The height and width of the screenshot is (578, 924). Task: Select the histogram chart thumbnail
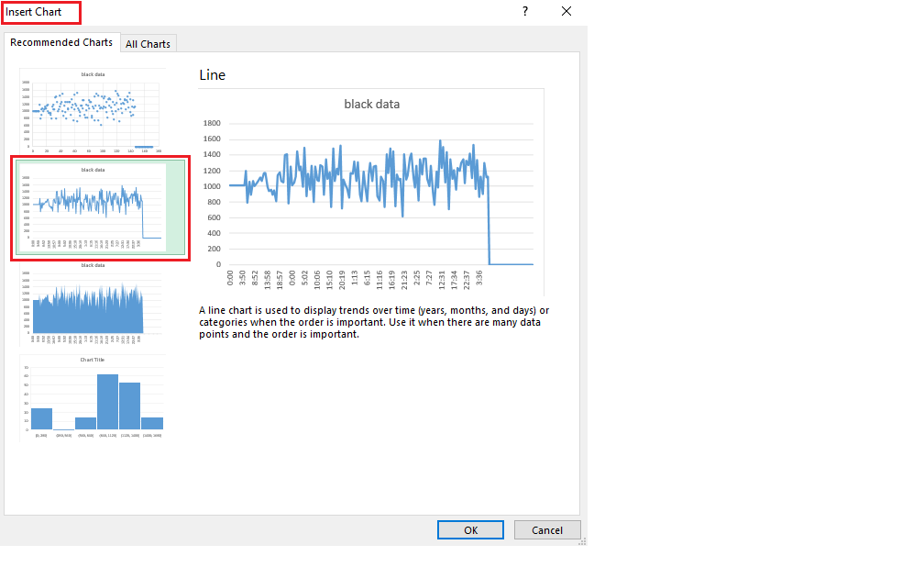pyautogui.click(x=93, y=398)
